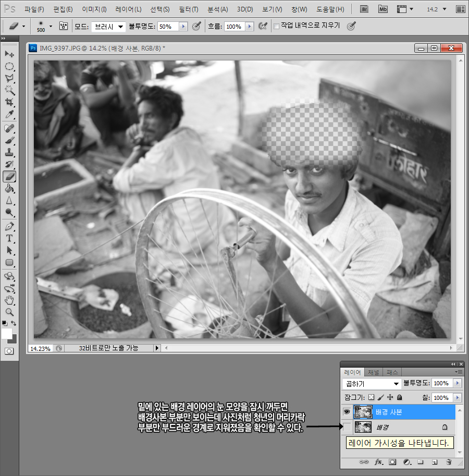
Task: Launch Mini Bridge with the Mb icon
Action: [x=383, y=9]
